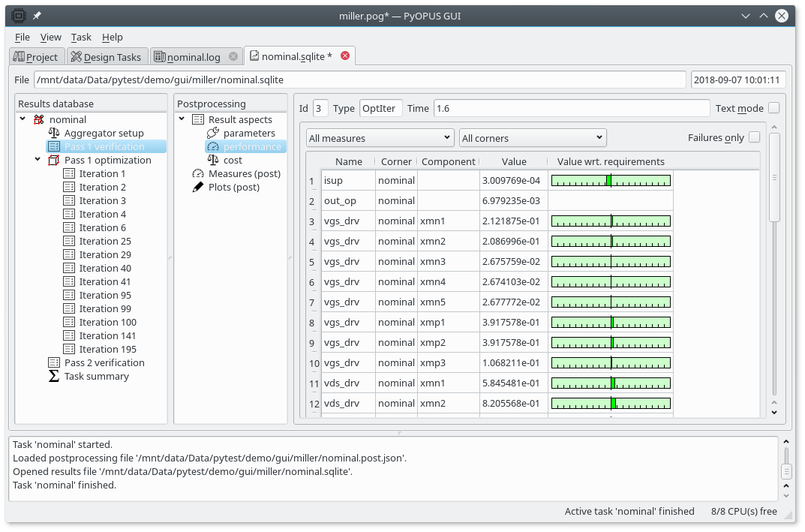Click the Value column header
Viewport: 805px width, 532px height.
click(x=514, y=161)
